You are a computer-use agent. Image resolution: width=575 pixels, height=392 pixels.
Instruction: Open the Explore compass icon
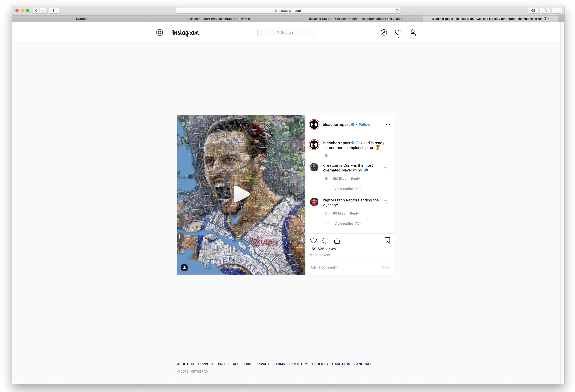point(384,32)
